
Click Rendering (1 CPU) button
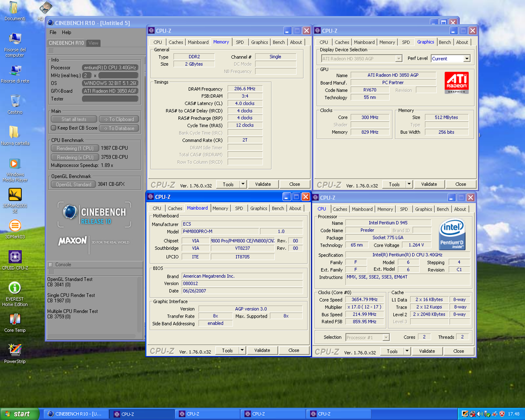pyautogui.click(x=75, y=148)
